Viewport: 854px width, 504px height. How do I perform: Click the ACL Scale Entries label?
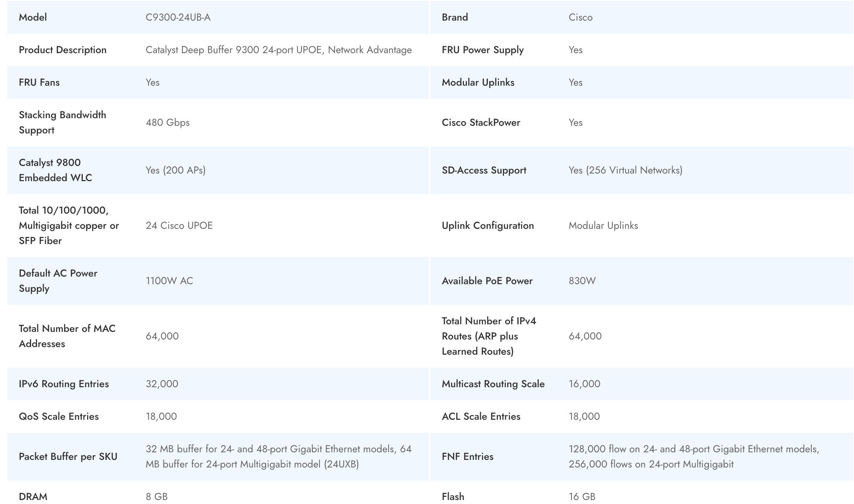point(481,417)
